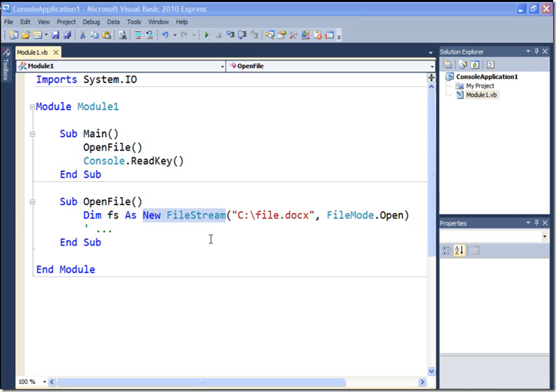
Task: Open the View menu
Action: [43, 22]
